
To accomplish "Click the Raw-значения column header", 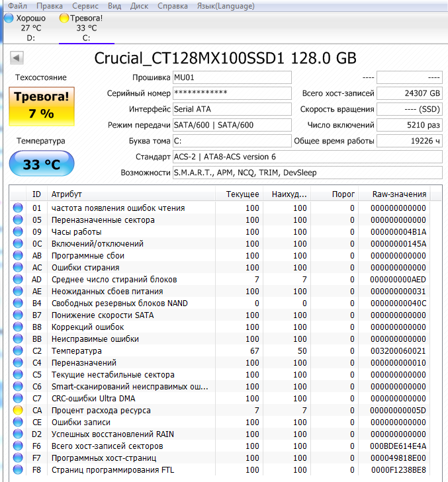I will [398, 194].
